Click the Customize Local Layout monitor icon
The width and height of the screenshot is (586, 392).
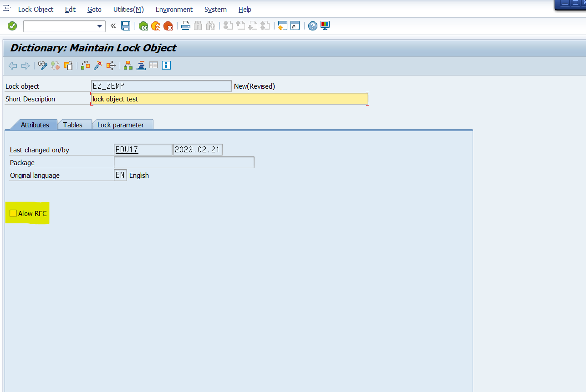(325, 26)
